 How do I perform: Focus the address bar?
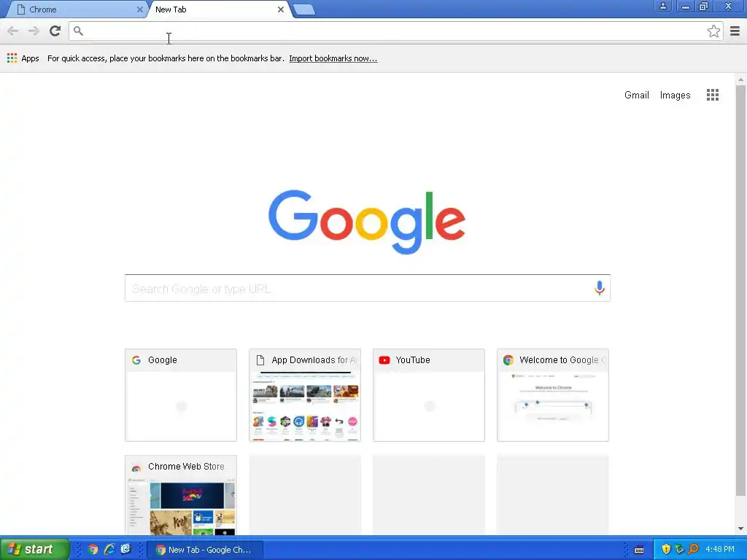[395, 31]
